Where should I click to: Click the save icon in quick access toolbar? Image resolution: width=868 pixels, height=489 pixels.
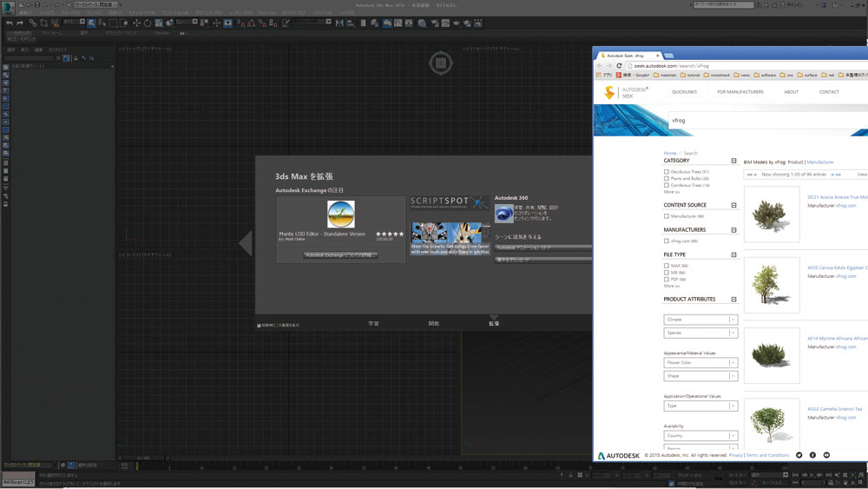pyautogui.click(x=37, y=5)
